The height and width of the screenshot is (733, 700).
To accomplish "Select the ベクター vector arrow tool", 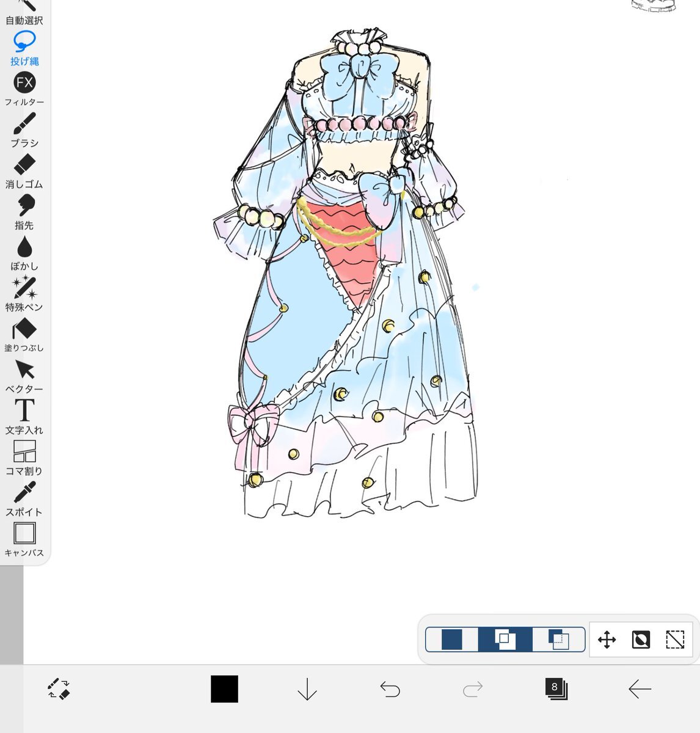I will (24, 376).
